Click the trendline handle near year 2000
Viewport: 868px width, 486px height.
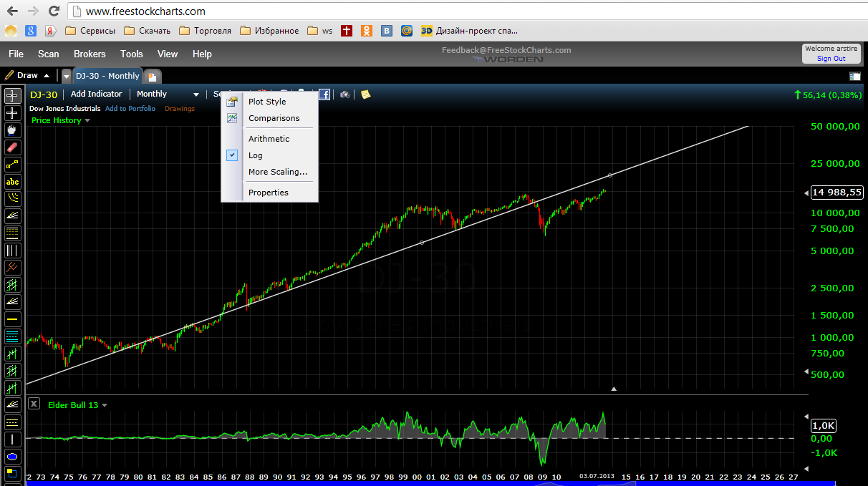[421, 243]
